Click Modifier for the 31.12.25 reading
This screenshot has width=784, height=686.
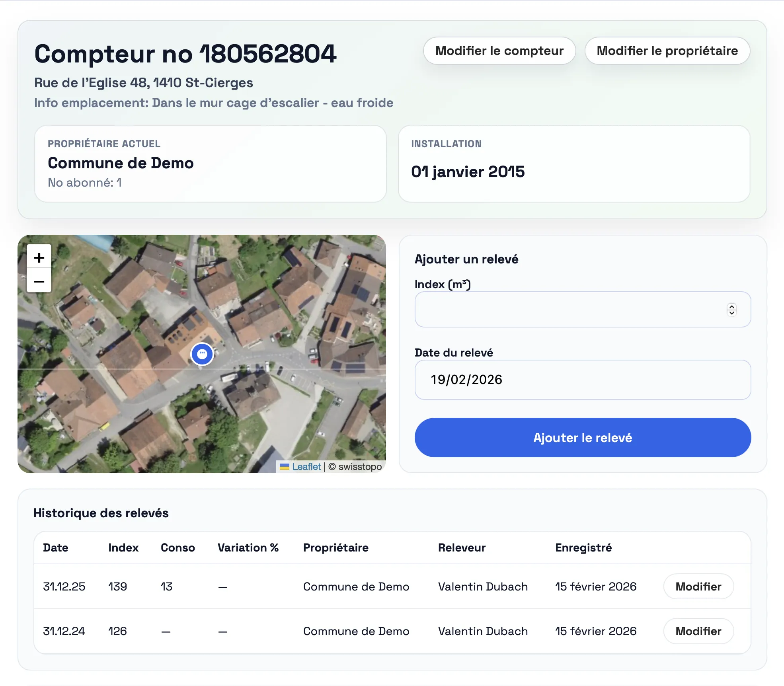(x=698, y=587)
